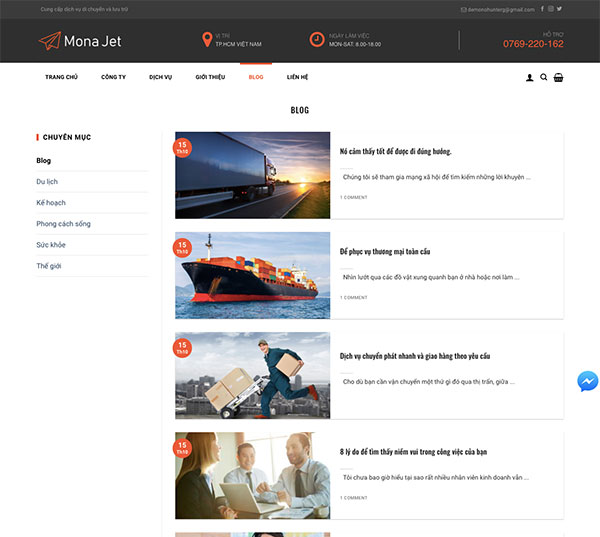Click the clock working hours icon
Viewport: 600px width, 537px height.
[x=317, y=40]
